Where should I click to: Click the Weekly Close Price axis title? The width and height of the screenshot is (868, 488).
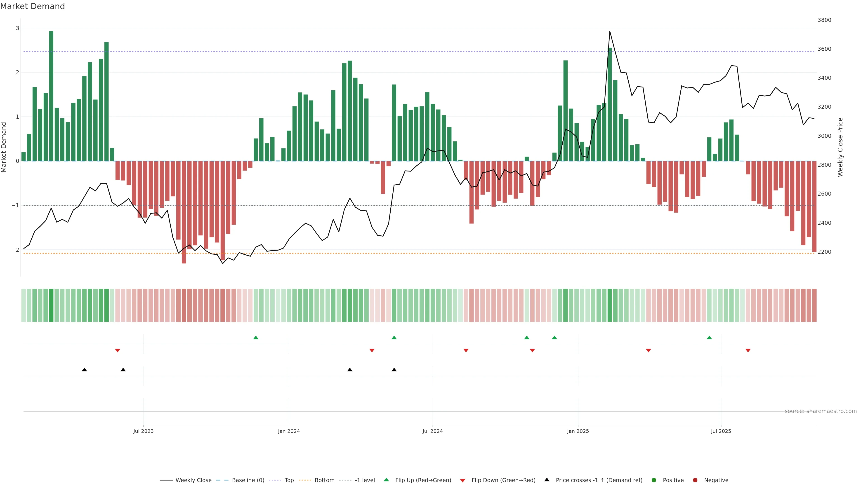point(840,147)
